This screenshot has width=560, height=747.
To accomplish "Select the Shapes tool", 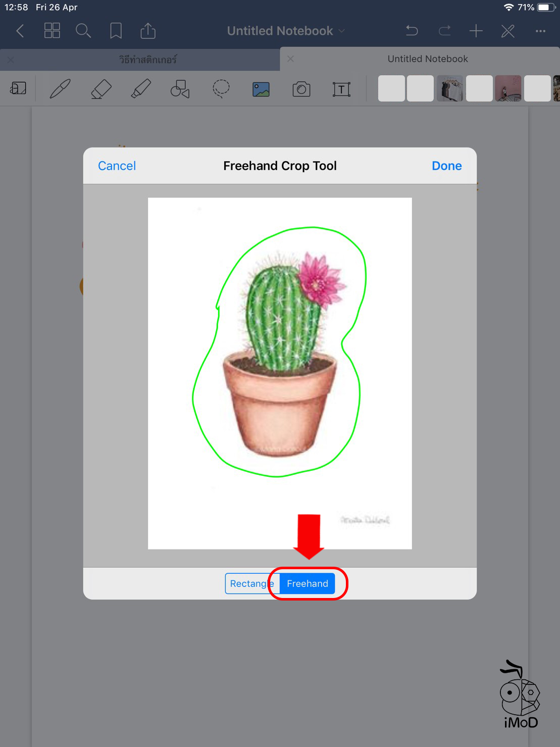I will click(180, 89).
